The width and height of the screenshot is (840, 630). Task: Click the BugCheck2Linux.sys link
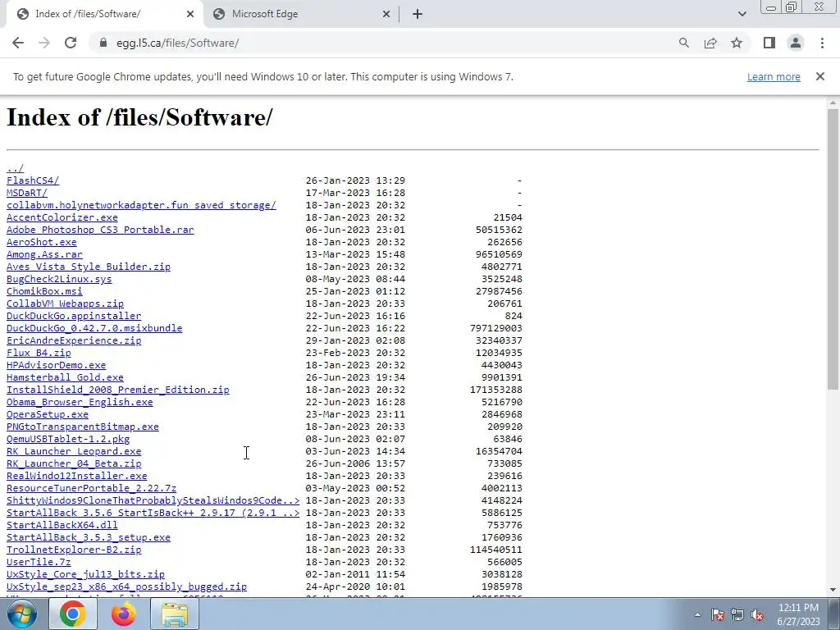[59, 279]
